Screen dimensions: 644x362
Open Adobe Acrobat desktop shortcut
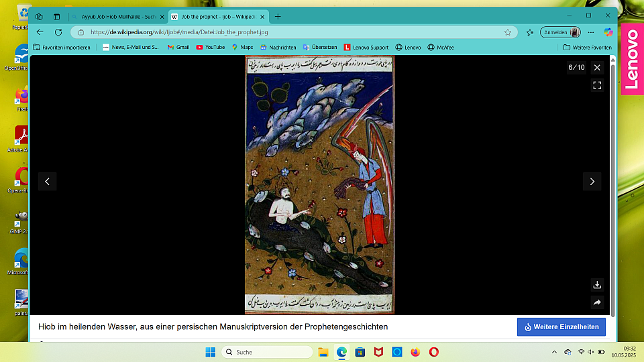[19, 139]
